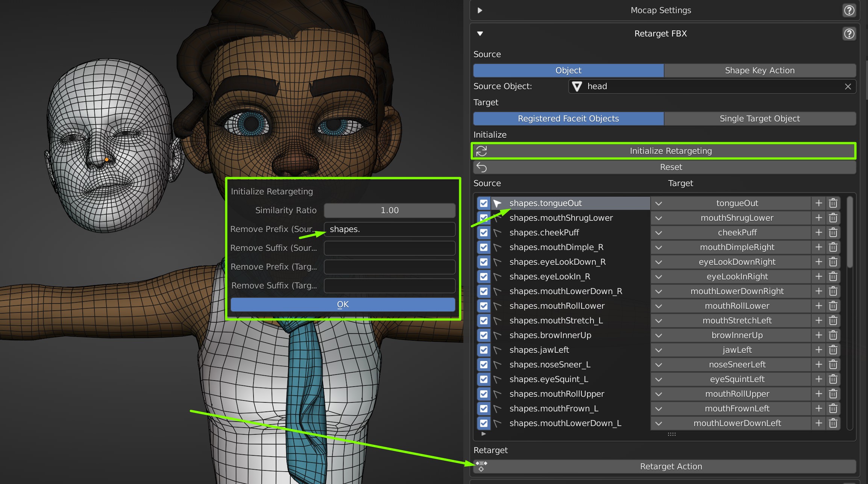The width and height of the screenshot is (868, 484).
Task: Disable the shapes.noseSneer_L checkbox
Action: pos(484,365)
